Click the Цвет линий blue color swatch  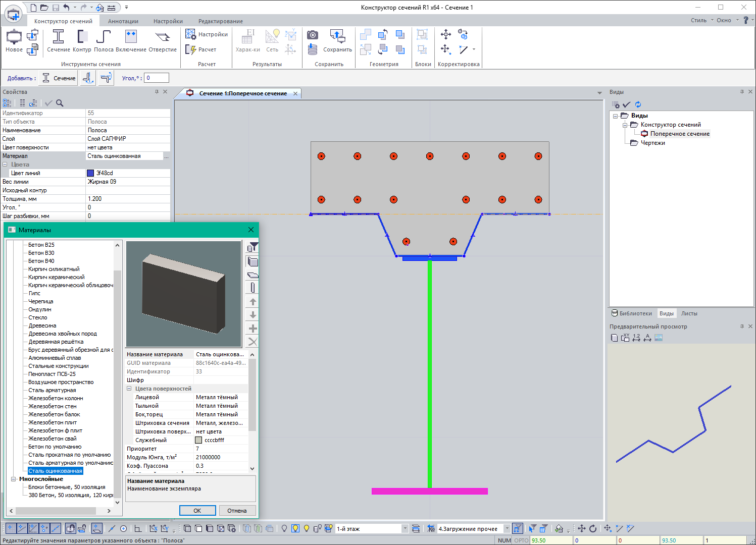(90, 173)
